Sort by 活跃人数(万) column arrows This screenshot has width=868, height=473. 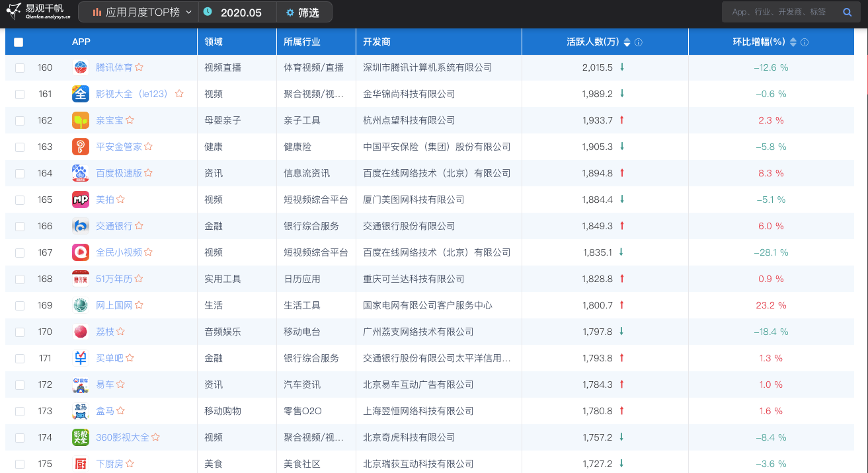(x=627, y=42)
